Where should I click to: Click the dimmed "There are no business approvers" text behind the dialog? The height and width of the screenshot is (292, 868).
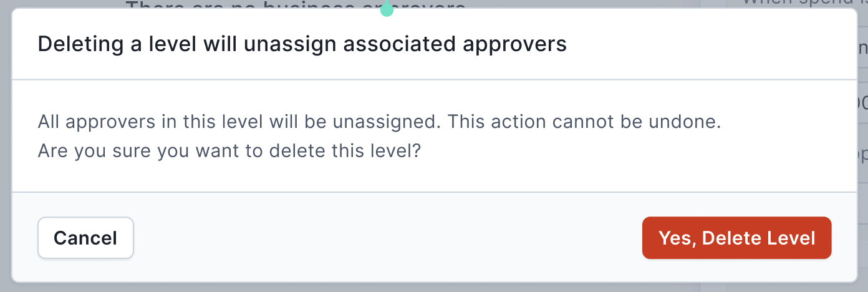[x=296, y=4]
